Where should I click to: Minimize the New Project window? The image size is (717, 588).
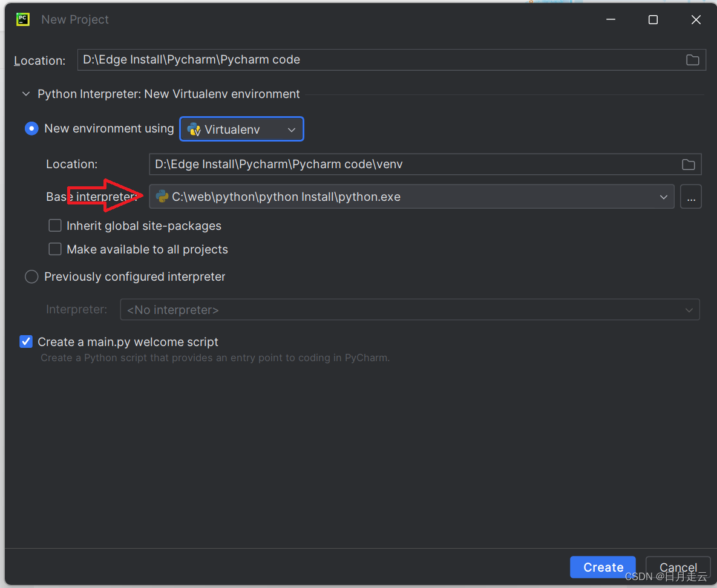611,19
